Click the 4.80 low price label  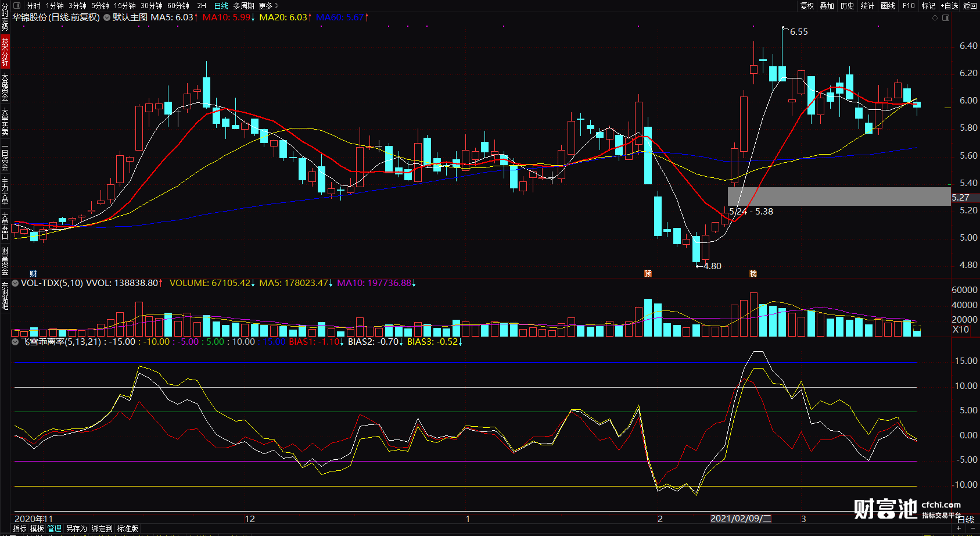(712, 266)
